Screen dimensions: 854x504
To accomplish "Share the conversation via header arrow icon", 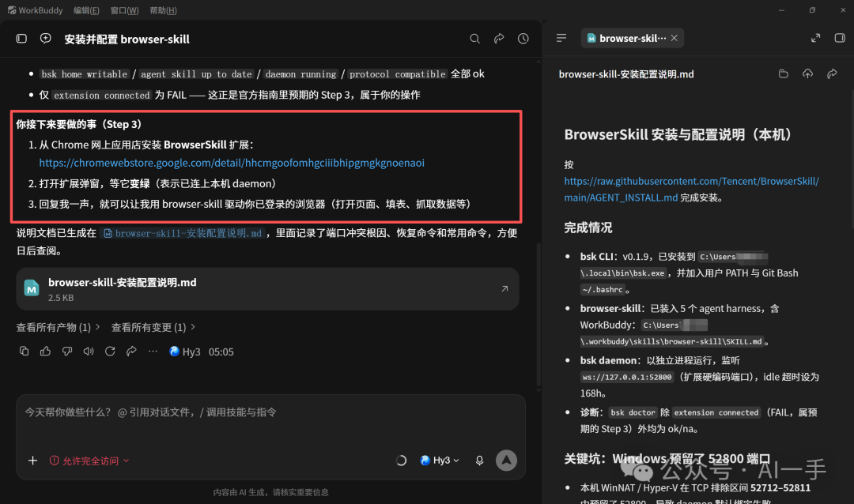I will [499, 39].
